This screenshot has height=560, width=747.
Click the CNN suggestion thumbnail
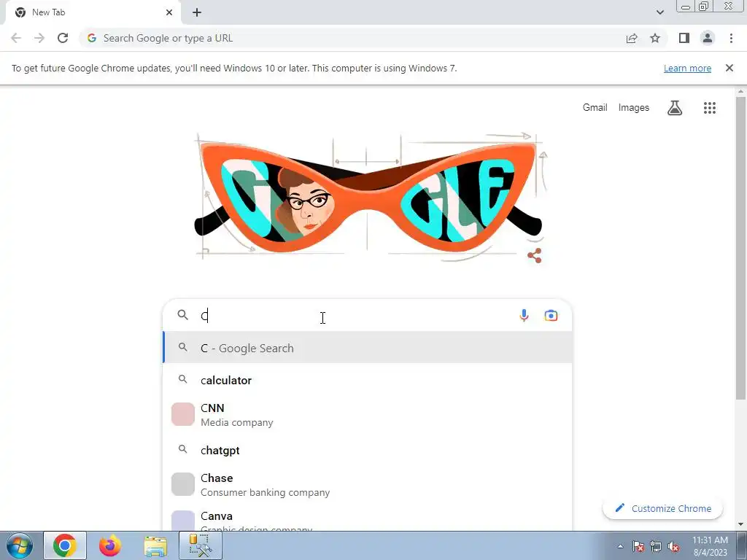[183, 414]
